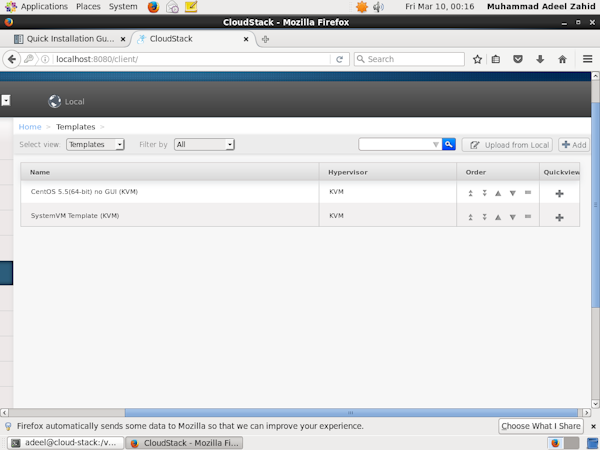Click the Add template button
This screenshot has width=600, height=450.
pos(574,145)
